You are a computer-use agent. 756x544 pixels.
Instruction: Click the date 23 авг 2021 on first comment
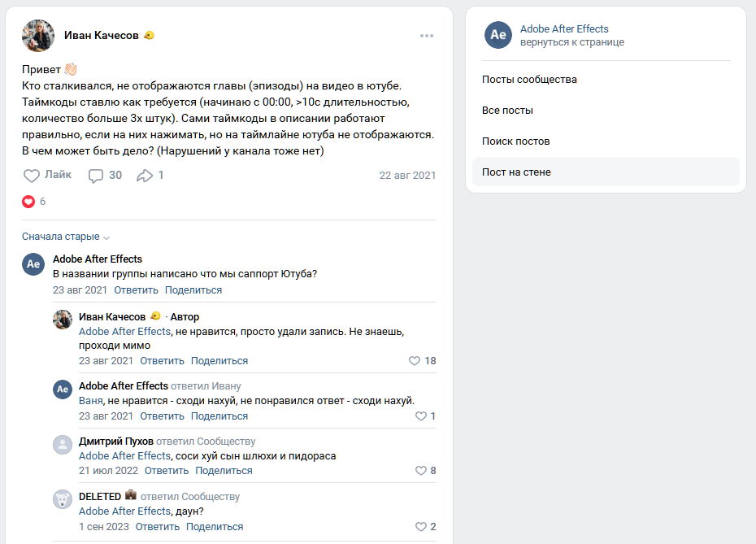pos(80,289)
